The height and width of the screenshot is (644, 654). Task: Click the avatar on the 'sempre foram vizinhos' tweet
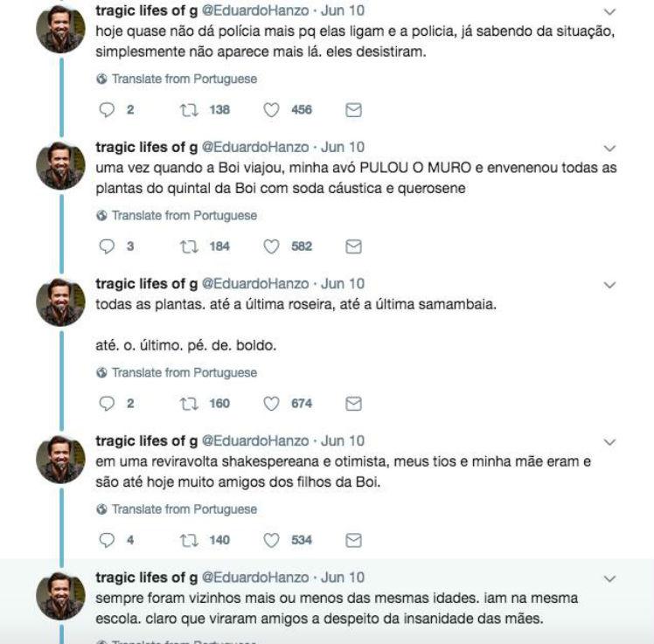click(60, 597)
